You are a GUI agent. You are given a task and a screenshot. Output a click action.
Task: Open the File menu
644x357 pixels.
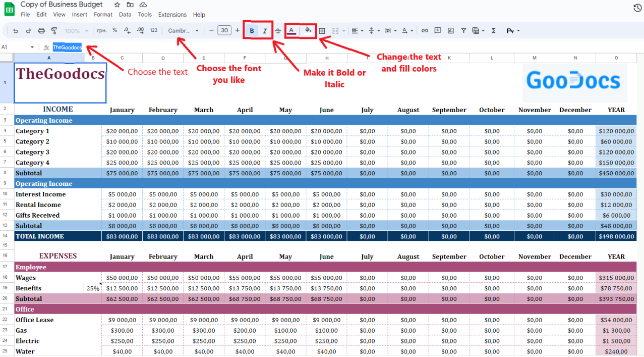pos(25,15)
